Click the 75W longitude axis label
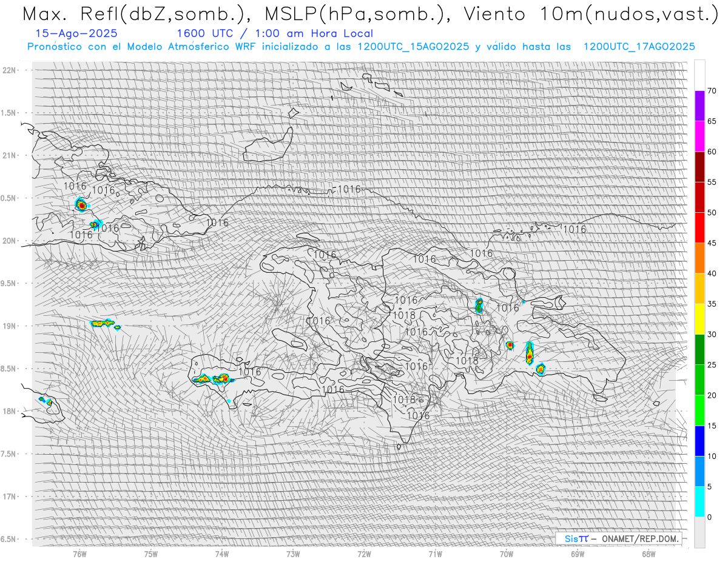728x562 pixels. (x=150, y=554)
